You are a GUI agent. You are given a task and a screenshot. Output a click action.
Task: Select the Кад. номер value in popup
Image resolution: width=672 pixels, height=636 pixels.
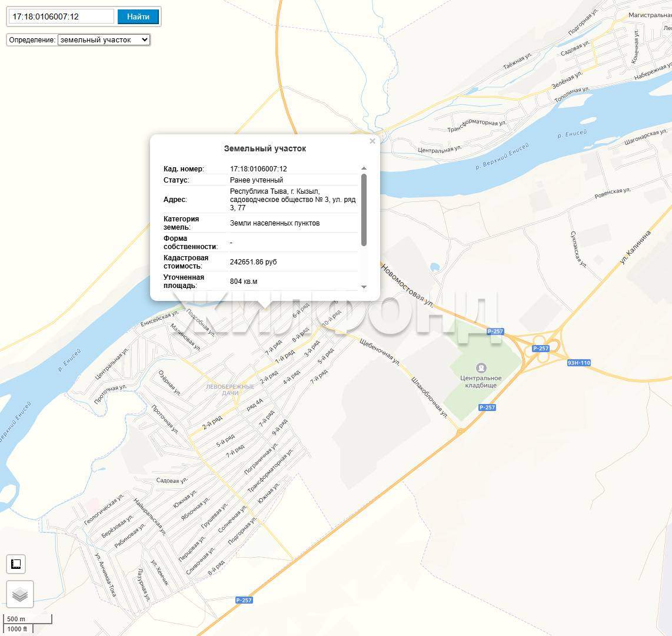[258, 169]
